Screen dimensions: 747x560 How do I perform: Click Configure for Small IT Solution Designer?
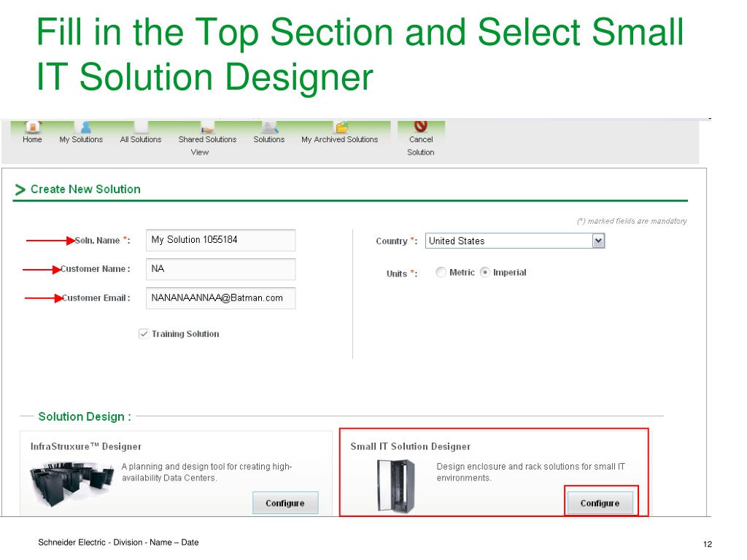(600, 503)
